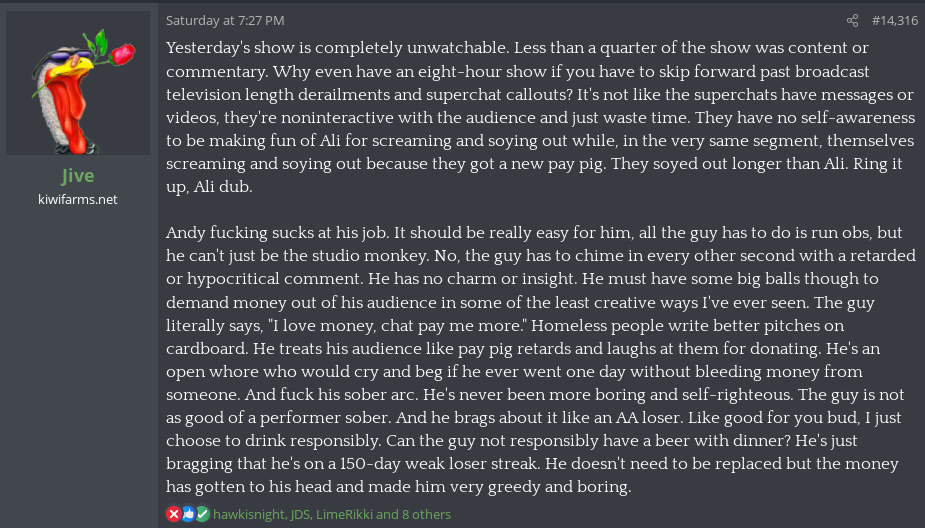Image resolution: width=925 pixels, height=528 pixels.
Task: Click 'JDS' in the reactions list
Action: [x=300, y=514]
